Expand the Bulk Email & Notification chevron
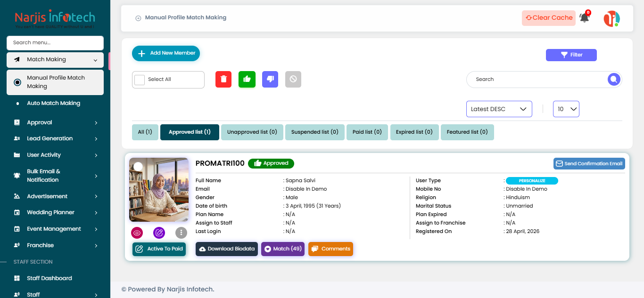The image size is (644, 298). click(x=96, y=176)
